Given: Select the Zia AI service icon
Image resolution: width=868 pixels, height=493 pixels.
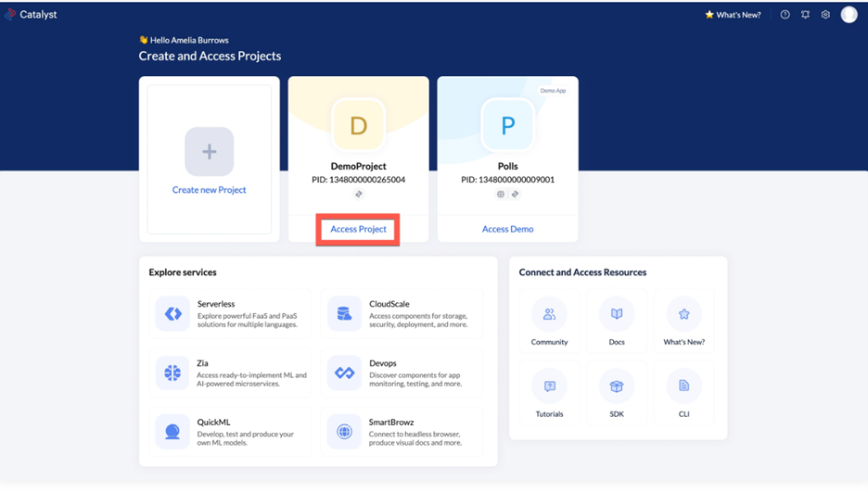Looking at the screenshot, I should point(172,373).
